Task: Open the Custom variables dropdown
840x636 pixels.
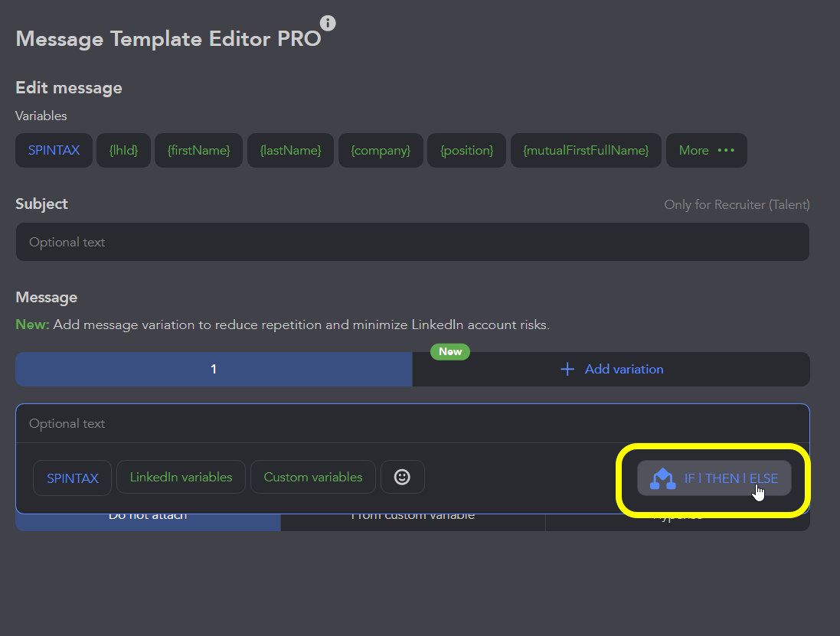Action: coord(313,477)
